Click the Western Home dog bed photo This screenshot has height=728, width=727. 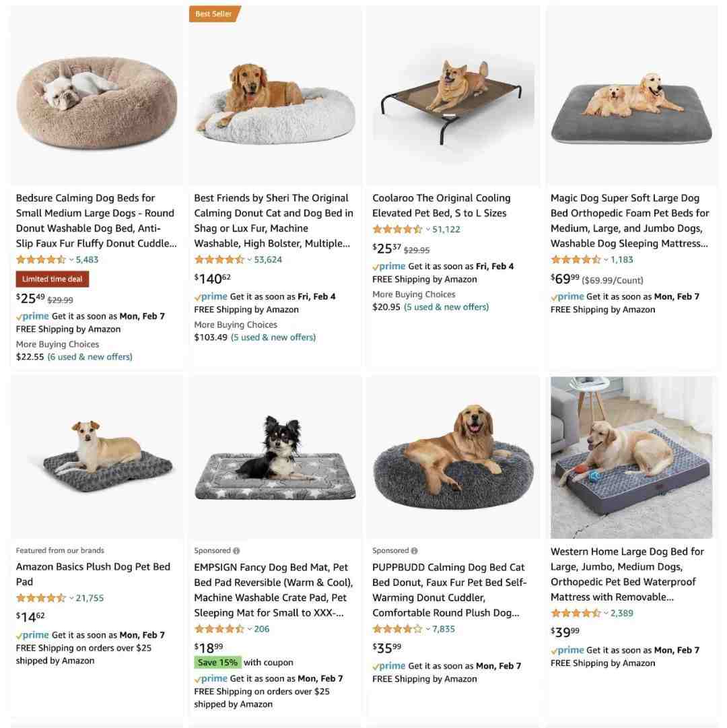tap(631, 458)
